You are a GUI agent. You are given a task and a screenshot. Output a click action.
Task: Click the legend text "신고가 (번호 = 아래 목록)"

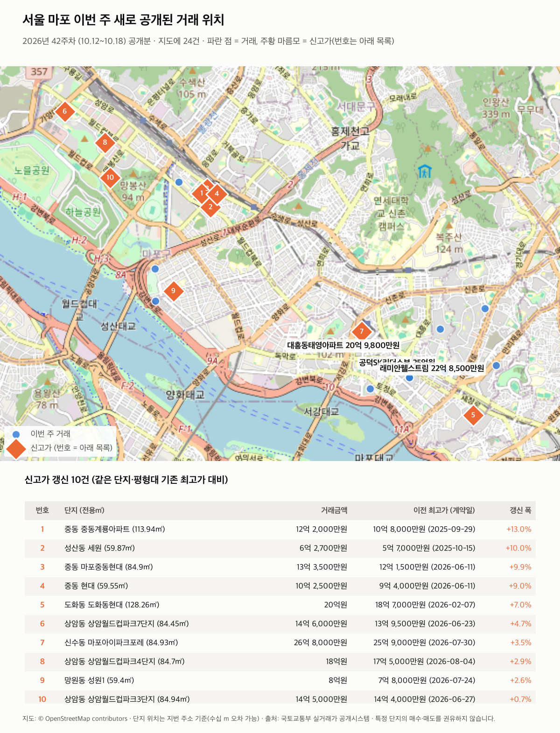click(x=71, y=447)
